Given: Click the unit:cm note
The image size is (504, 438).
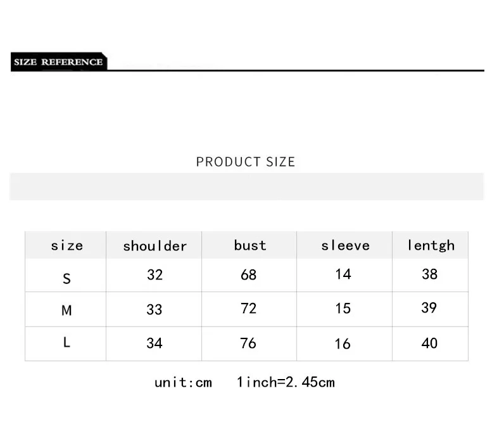Looking at the screenshot, I should (x=183, y=382).
